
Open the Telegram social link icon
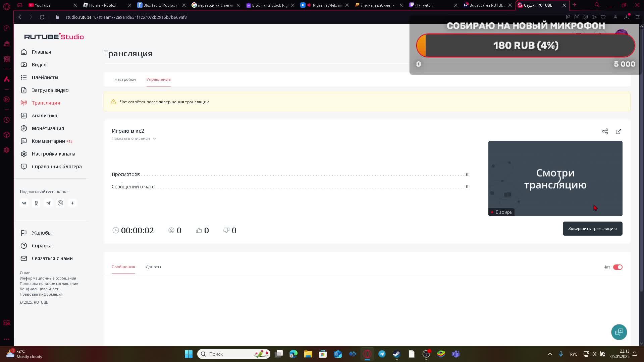(48, 203)
